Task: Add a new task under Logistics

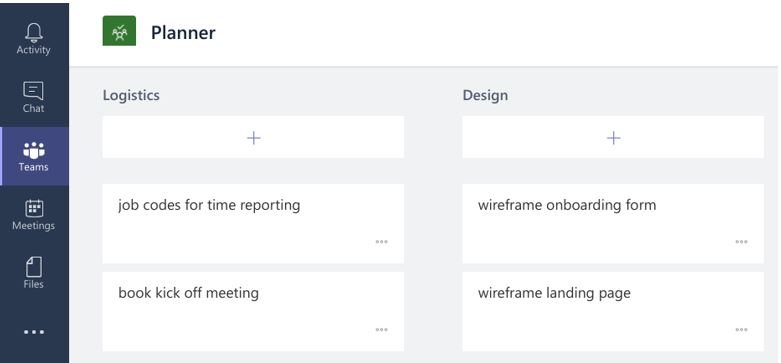Action: tap(253, 137)
